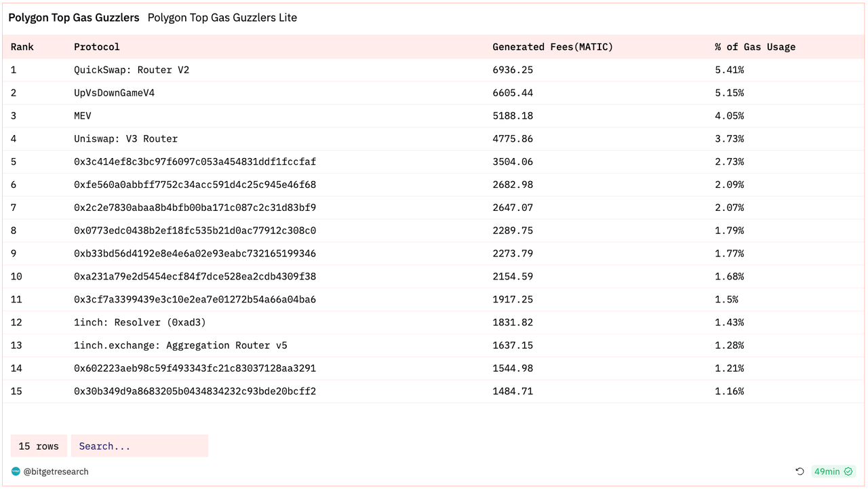Image resolution: width=868 pixels, height=489 pixels.
Task: Select address 0x30b349d9a8683205b0434834232c93bde20bcff2
Action: 195,392
